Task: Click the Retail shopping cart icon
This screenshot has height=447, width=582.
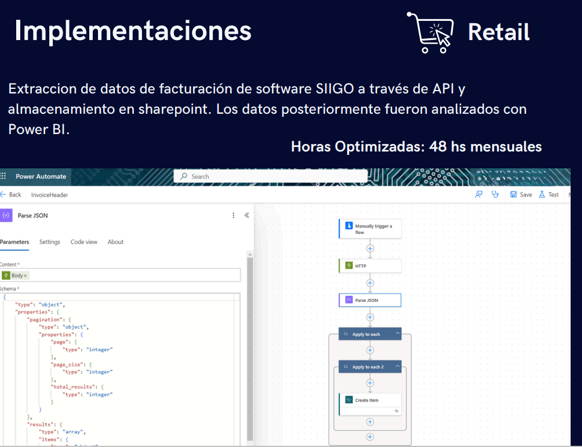Action: pyautogui.click(x=430, y=32)
